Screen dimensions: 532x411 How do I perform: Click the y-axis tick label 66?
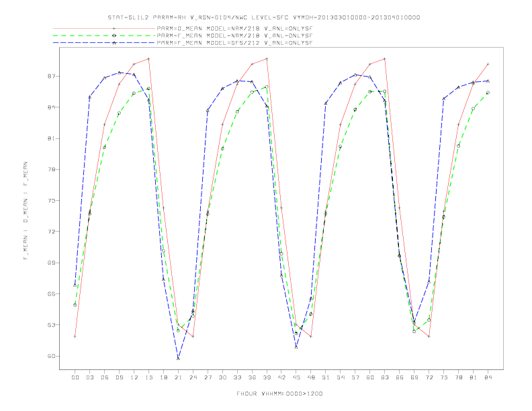50,293
